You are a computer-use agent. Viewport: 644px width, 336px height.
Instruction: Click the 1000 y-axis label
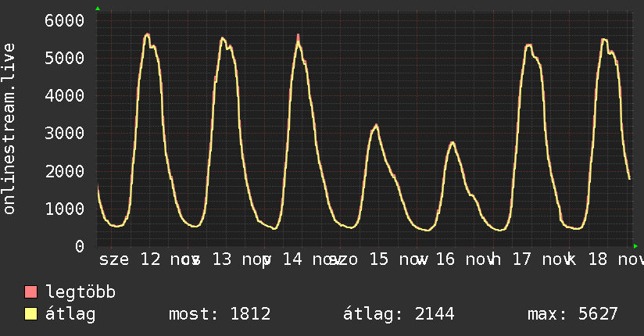coord(65,209)
